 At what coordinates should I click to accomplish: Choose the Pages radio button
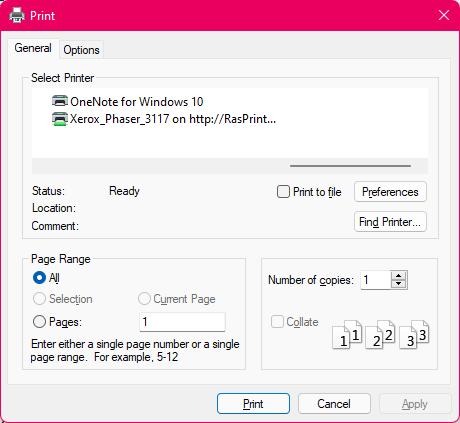pyautogui.click(x=39, y=322)
